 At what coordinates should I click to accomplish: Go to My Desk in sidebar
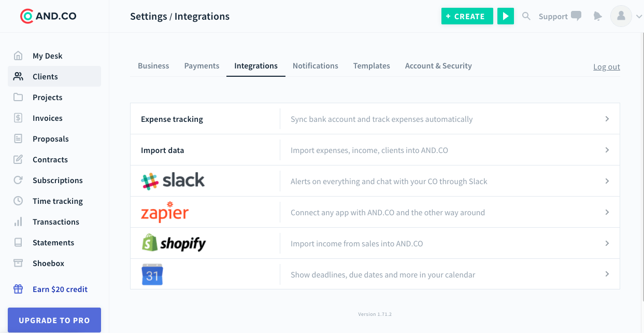point(48,56)
